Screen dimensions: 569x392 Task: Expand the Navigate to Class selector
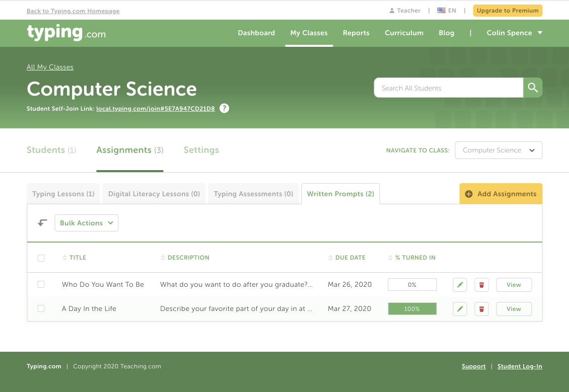pos(498,150)
